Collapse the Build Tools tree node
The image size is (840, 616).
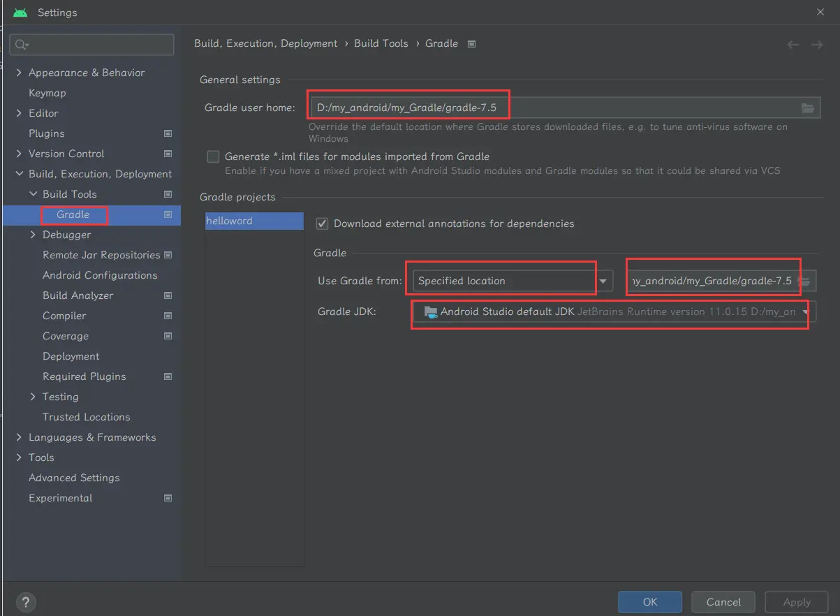[x=33, y=194]
